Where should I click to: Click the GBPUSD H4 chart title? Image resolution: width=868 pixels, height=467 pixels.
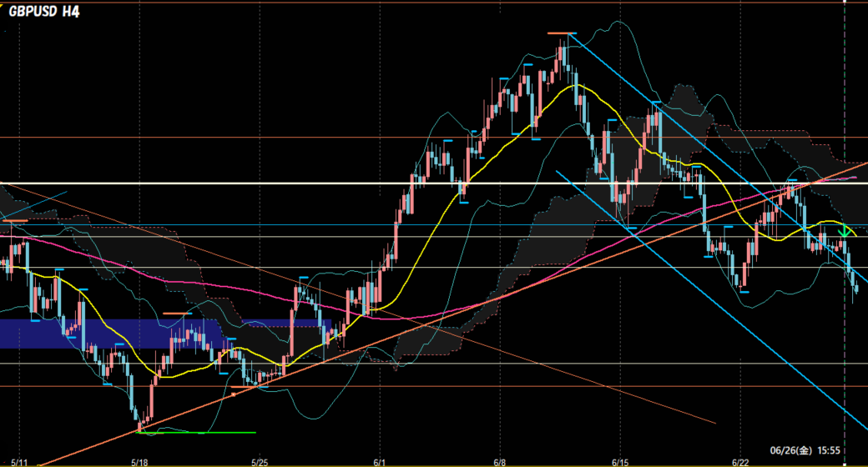click(44, 11)
